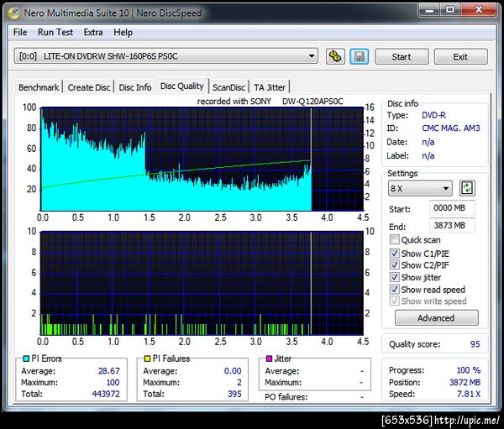Open the File menu

[20, 32]
